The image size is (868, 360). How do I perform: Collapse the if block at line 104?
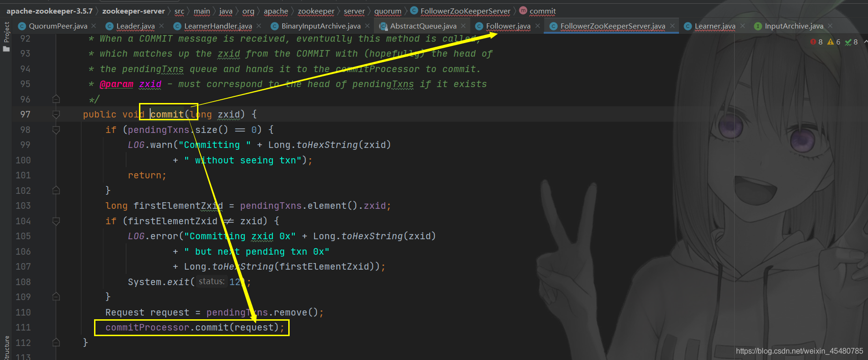click(56, 221)
